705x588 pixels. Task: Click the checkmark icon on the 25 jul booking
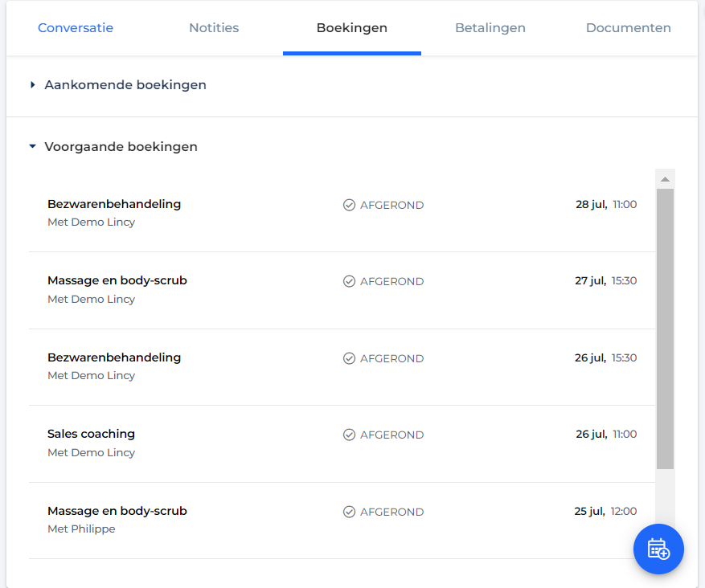click(x=350, y=512)
